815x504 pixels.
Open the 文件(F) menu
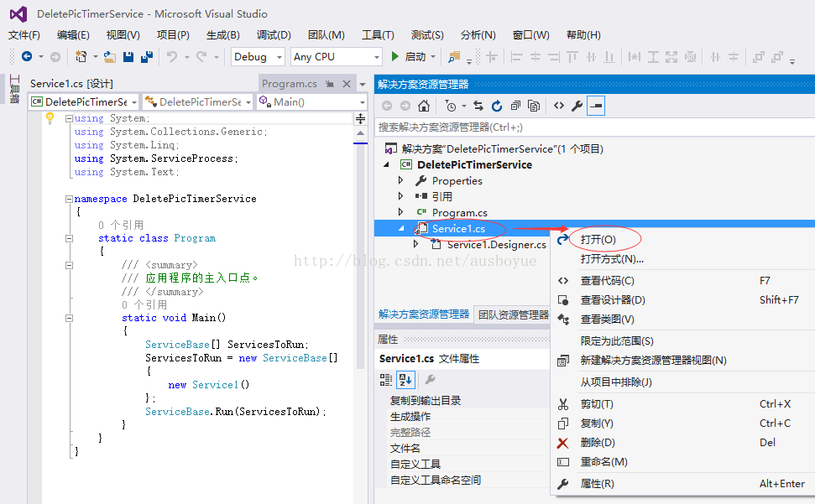(x=24, y=34)
